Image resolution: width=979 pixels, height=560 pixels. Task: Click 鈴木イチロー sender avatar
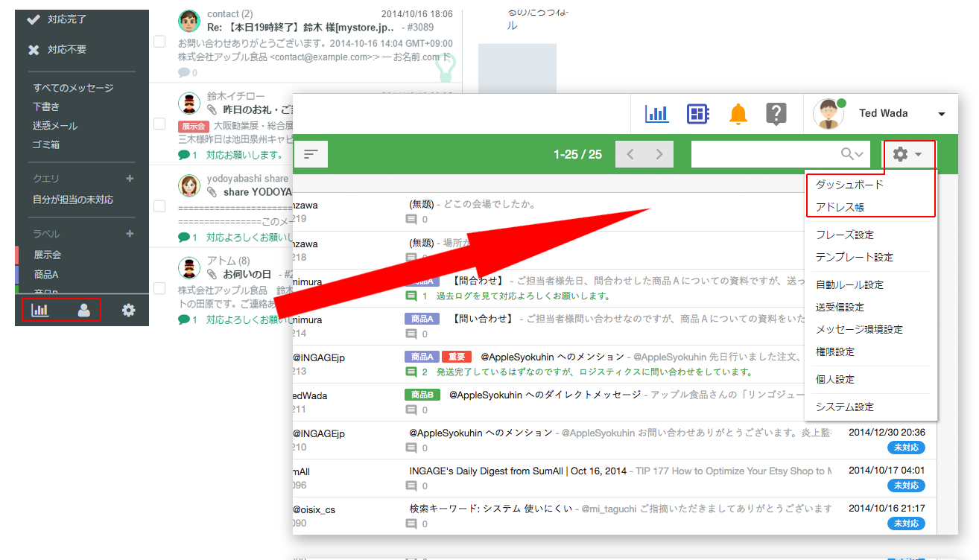click(x=189, y=103)
